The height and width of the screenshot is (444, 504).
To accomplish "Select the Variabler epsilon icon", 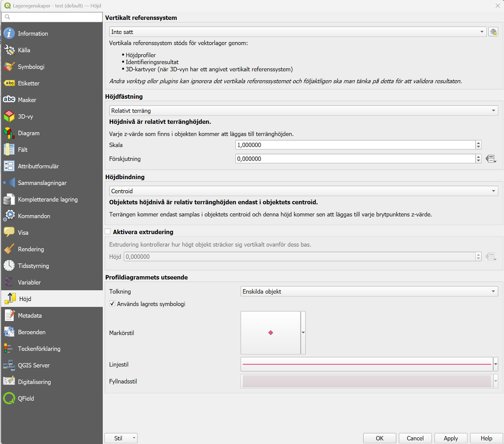I will [9, 282].
